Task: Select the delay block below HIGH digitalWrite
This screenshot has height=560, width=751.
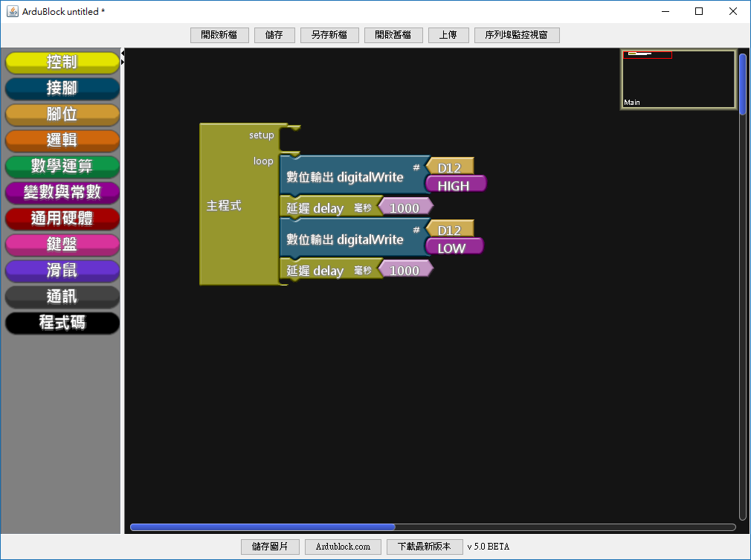Action: [x=330, y=207]
